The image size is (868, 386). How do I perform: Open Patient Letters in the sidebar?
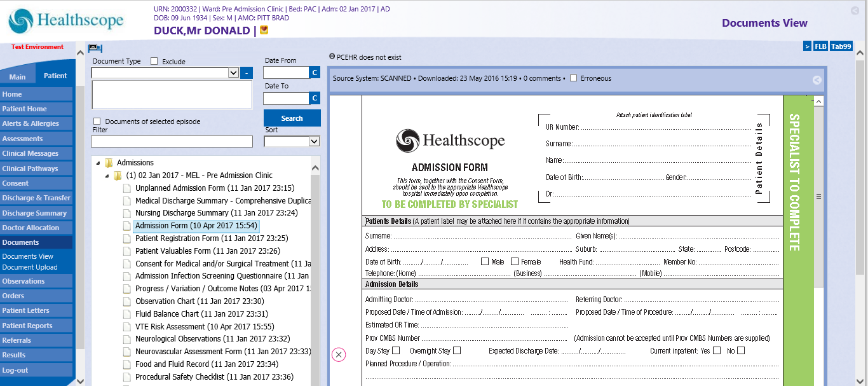pyautogui.click(x=36, y=310)
